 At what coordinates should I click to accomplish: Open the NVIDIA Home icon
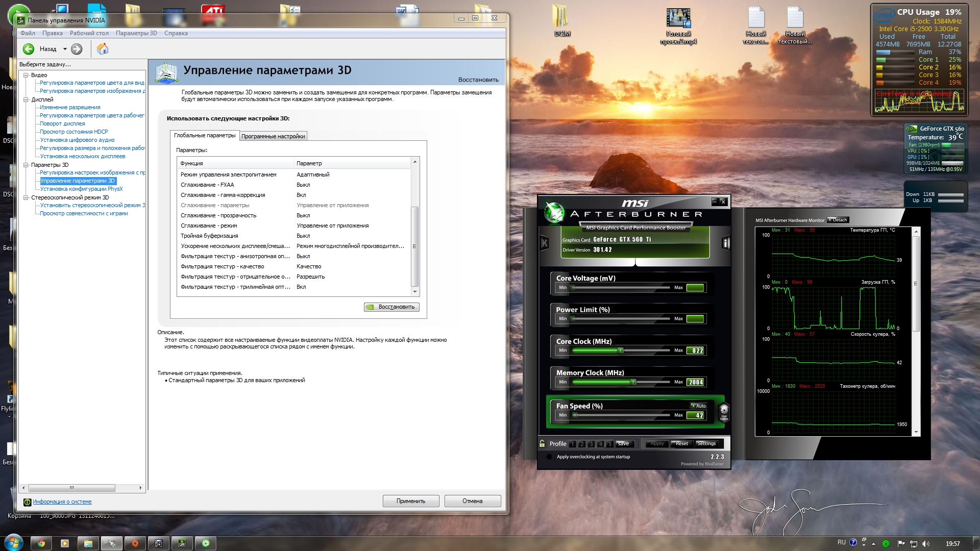[x=103, y=49]
